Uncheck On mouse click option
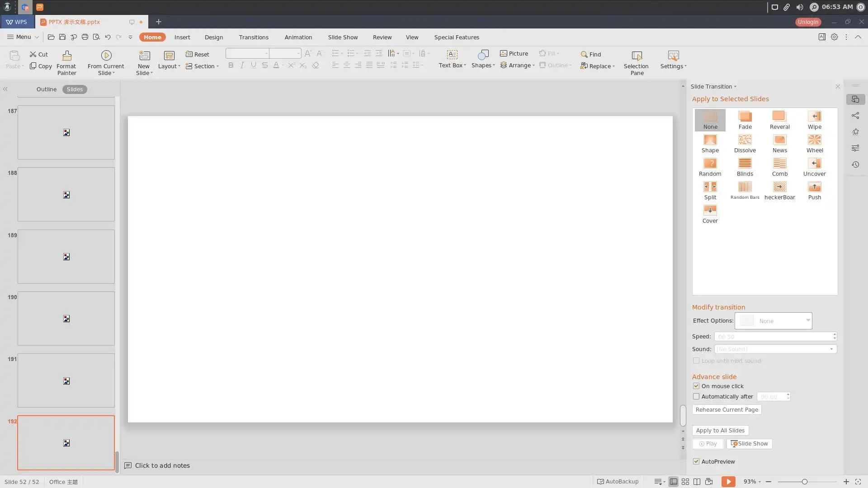 [696, 386]
